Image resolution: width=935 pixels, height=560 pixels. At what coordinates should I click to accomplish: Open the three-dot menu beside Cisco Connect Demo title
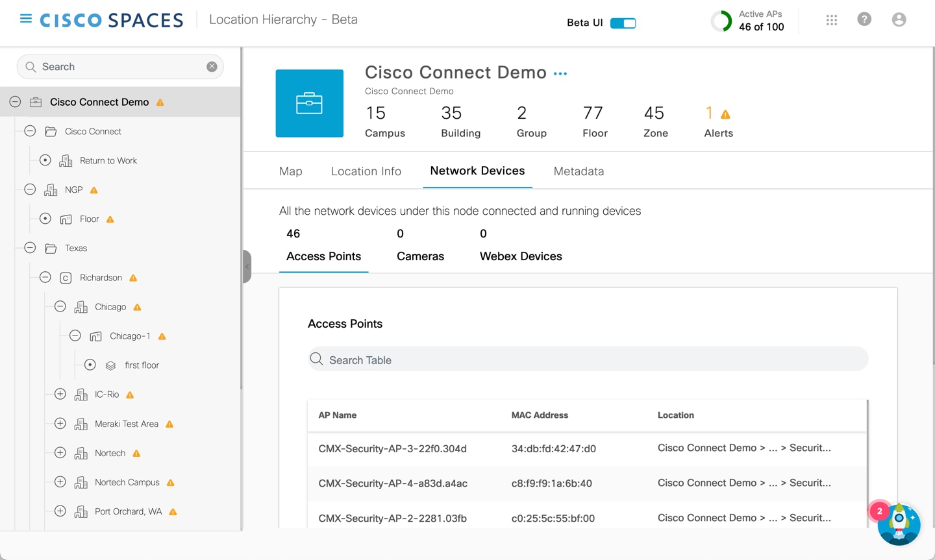(560, 74)
